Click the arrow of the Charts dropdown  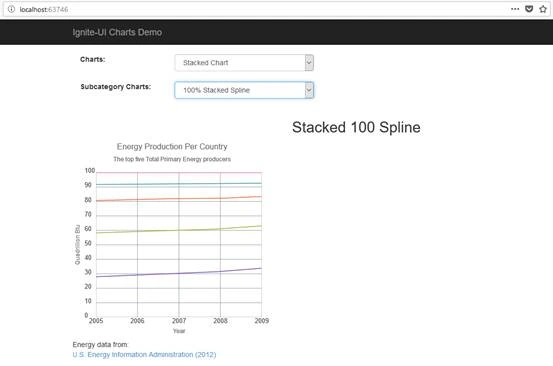pos(309,63)
